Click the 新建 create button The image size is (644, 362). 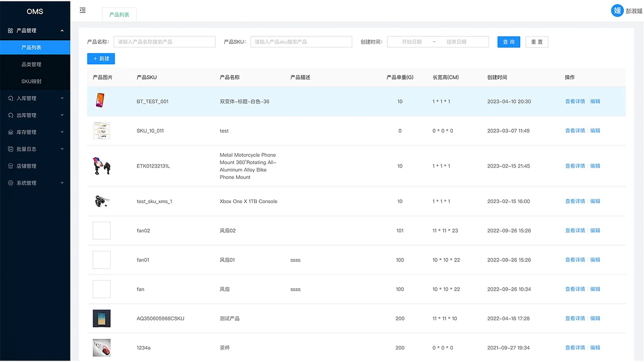click(x=101, y=58)
